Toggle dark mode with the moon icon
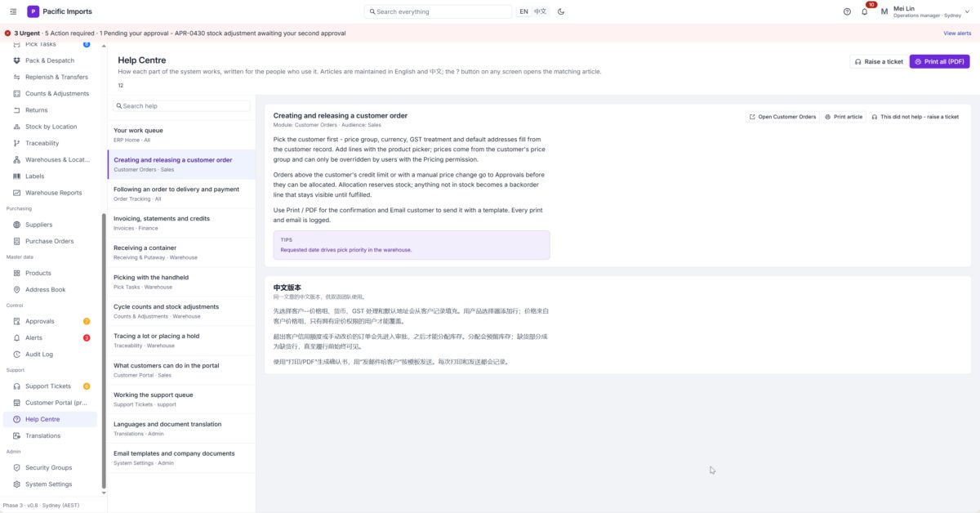980x513 pixels. tap(561, 11)
